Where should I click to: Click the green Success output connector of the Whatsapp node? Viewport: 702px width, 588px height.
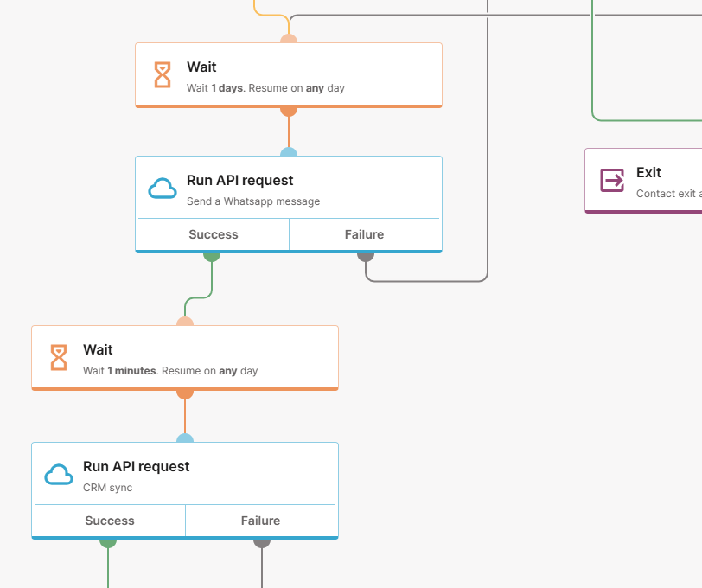pos(212,255)
